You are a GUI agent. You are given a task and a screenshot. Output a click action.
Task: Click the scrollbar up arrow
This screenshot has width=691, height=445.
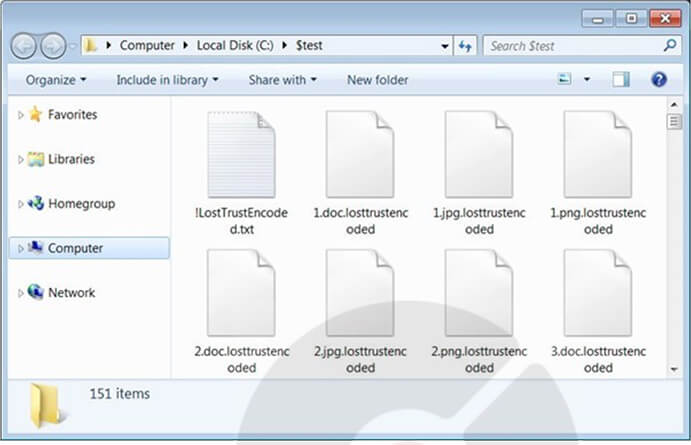tap(674, 105)
